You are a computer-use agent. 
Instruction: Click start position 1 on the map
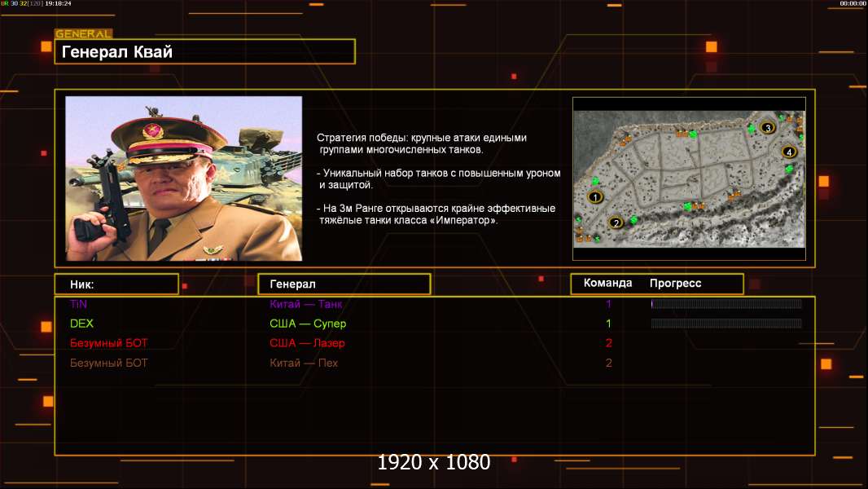(595, 196)
